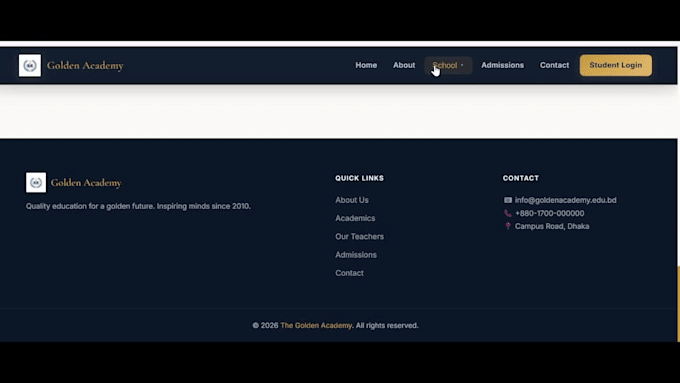This screenshot has width=680, height=383.
Task: Click the +880-1700-000000 phone number
Action: (549, 213)
